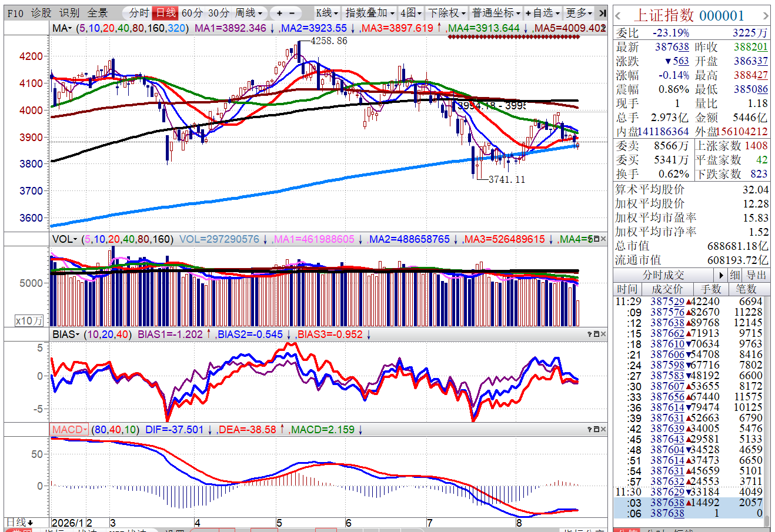Open the 周线 period dropdown
775x532 pixels.
tap(248, 12)
